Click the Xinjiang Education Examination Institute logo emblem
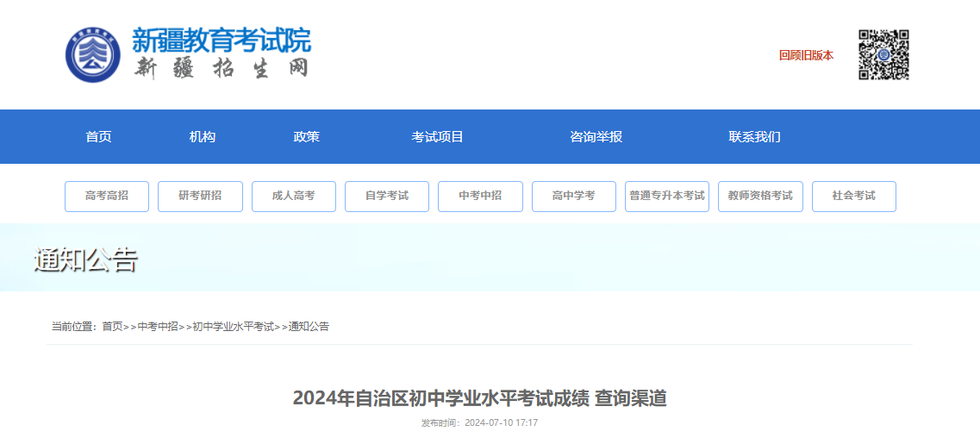The height and width of the screenshot is (444, 980). [93, 54]
